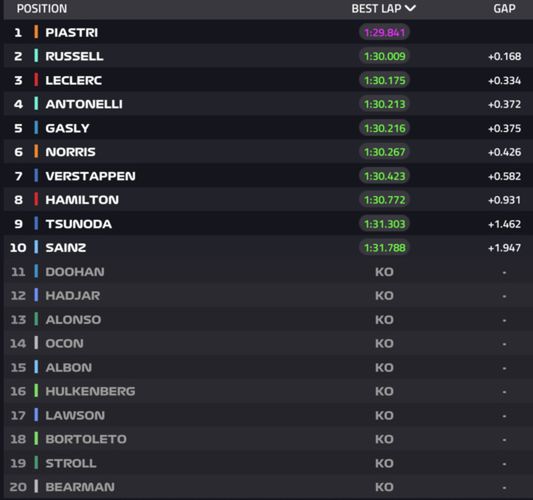This screenshot has height=500, width=533.
Task: Click Verstappen's dark blue team color bar
Action: pyautogui.click(x=36, y=176)
